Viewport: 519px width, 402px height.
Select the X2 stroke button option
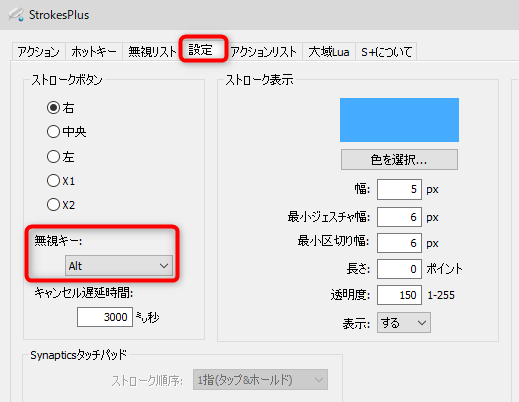tap(61, 205)
